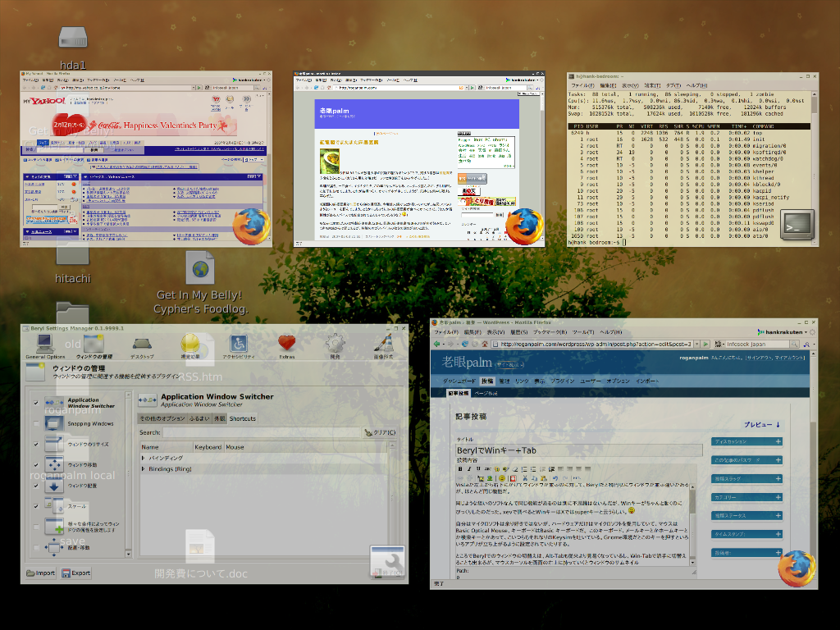Uncheck Application Window Switcher plugin checkbox

tap(36, 403)
